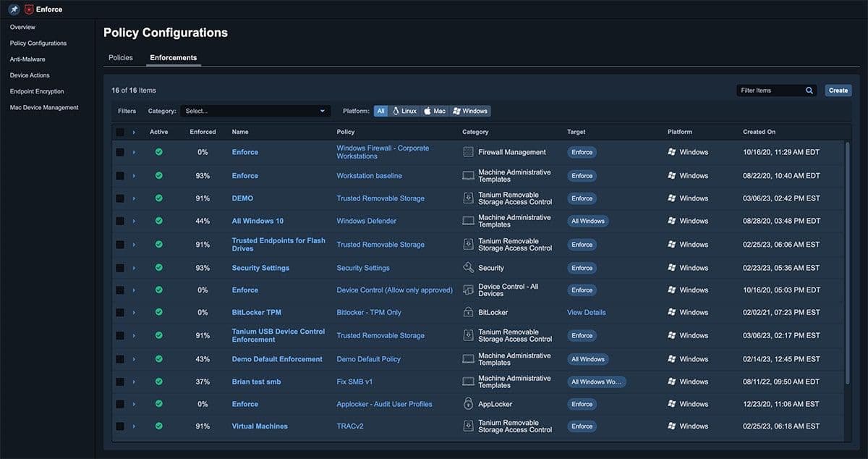Open Tanium USB Device Control Enforcement
The height and width of the screenshot is (459, 868).
(x=278, y=335)
